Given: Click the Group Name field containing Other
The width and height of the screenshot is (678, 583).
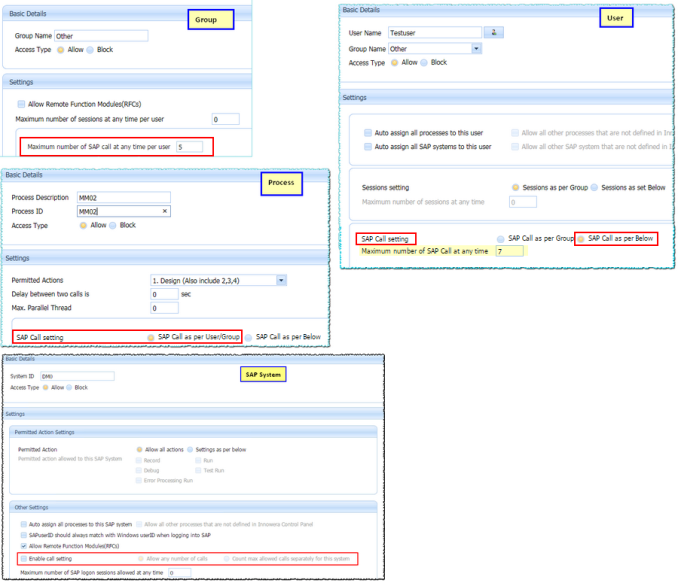Looking at the screenshot, I should [x=101, y=36].
